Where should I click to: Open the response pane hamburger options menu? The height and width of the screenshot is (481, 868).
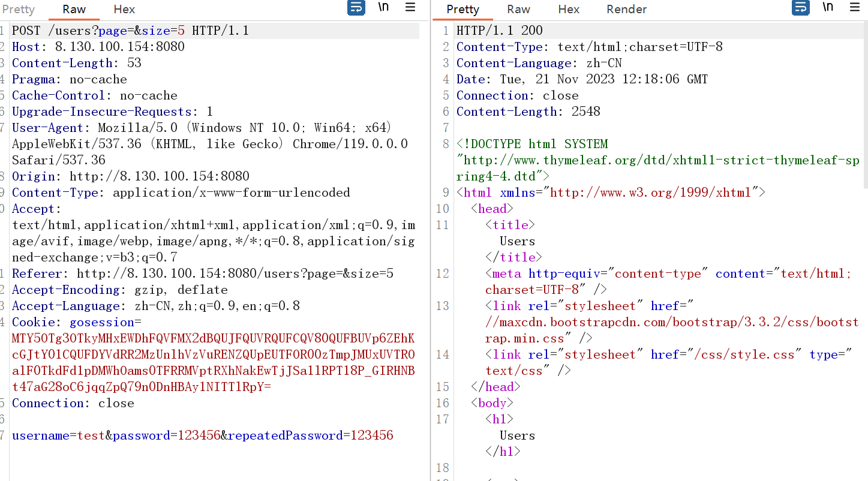[x=855, y=7]
